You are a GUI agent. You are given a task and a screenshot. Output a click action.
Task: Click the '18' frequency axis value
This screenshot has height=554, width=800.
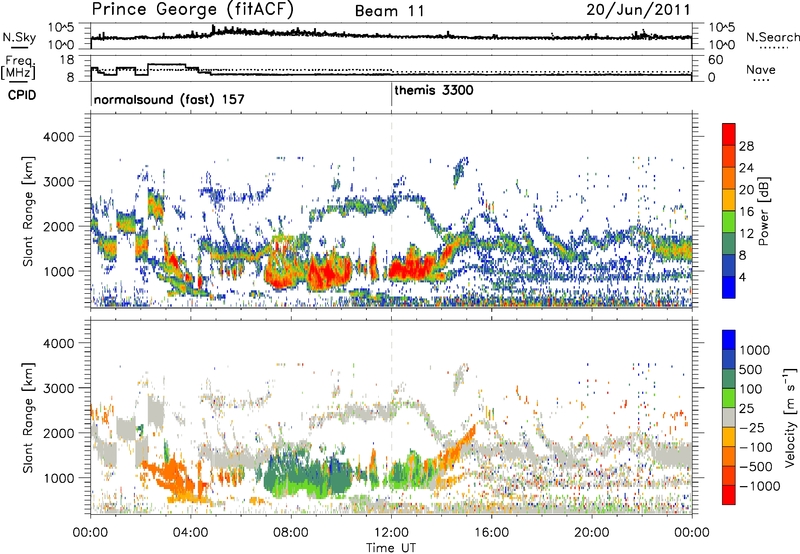[67, 60]
